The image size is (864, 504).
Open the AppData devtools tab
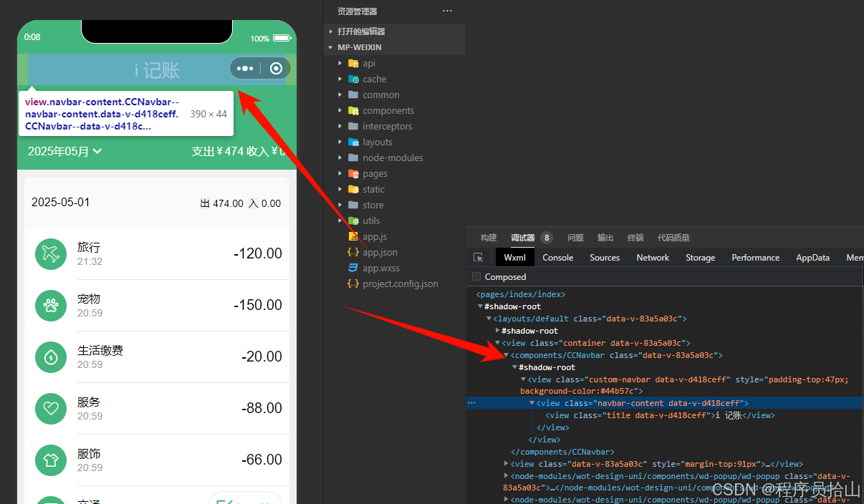click(812, 258)
